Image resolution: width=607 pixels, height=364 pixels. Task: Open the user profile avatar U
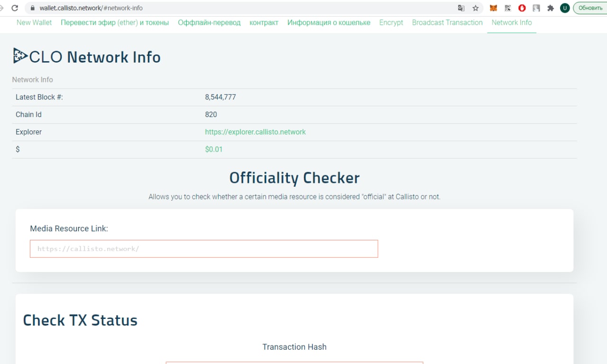(x=565, y=8)
